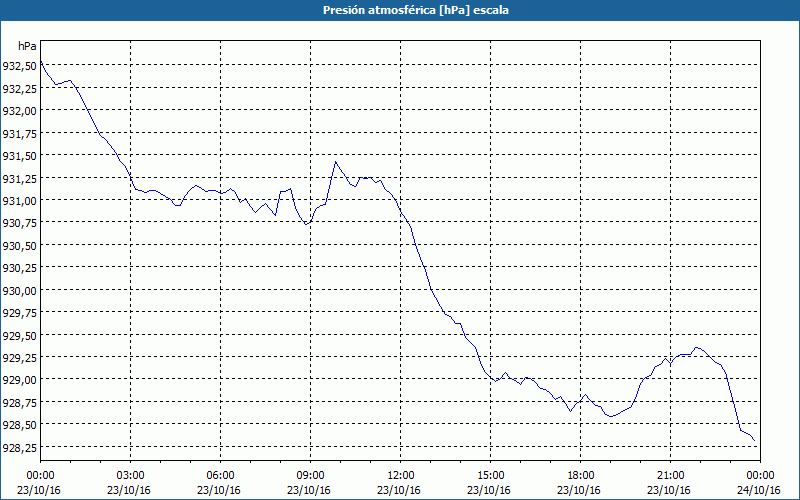Click the 03:00 time axis label

[131, 476]
